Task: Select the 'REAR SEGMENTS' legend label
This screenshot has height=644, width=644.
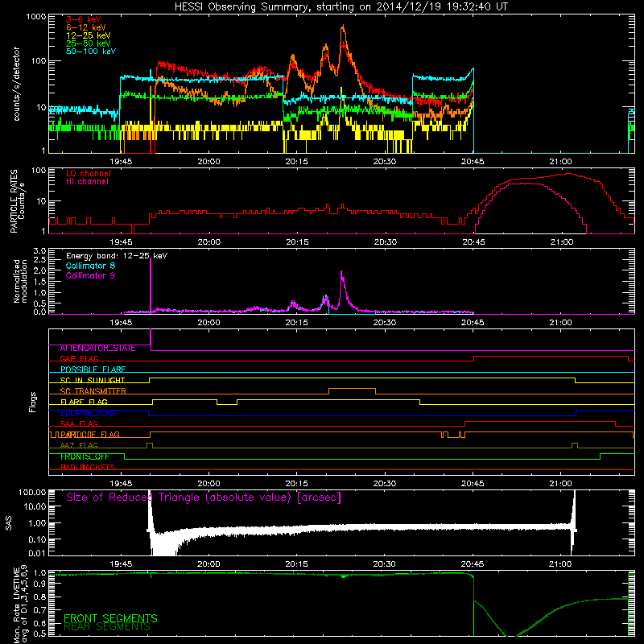Action: [107, 627]
